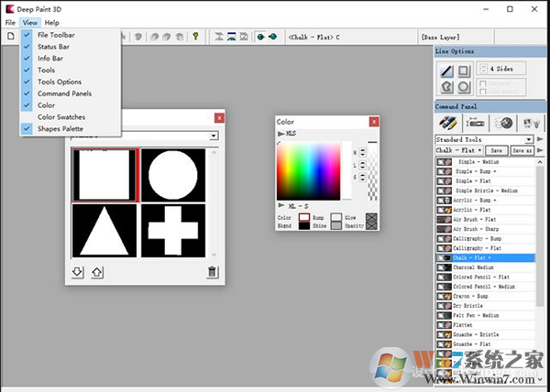This screenshot has height=392, width=550.
Task: Click the yellow help question mark icon
Action: pos(195,37)
